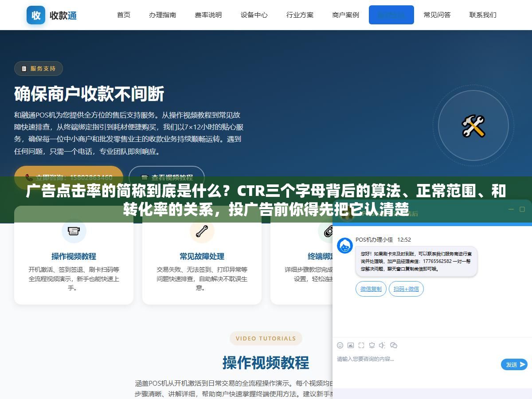532x399 pixels.
Task: Open 商户案例 navigation item
Action: [x=346, y=15]
